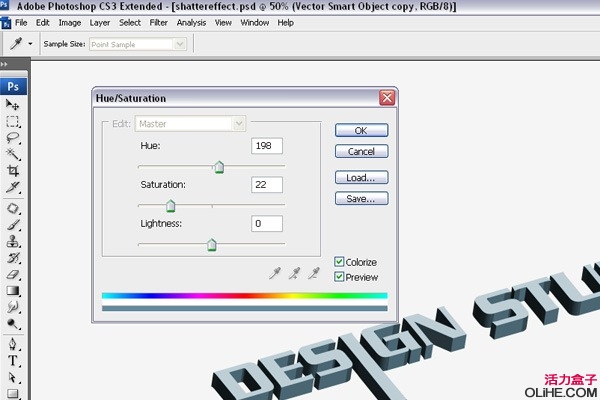Select the Pen tool
Image resolution: width=600 pixels, height=400 pixels.
tap(13, 344)
